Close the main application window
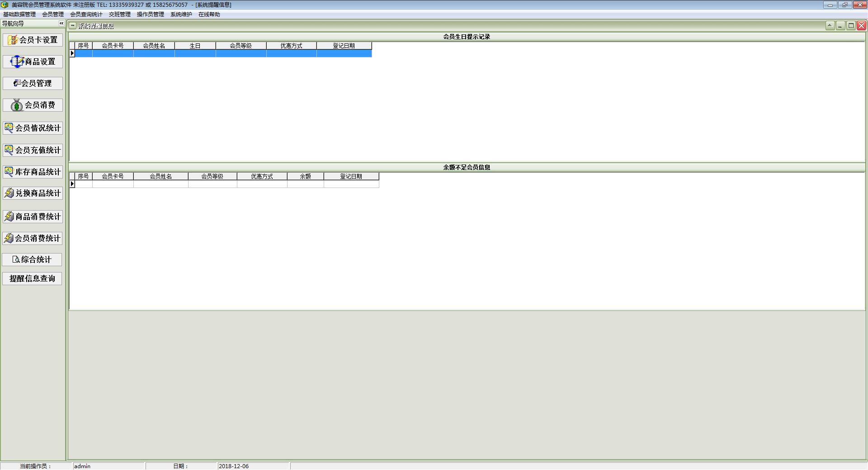 (x=859, y=5)
